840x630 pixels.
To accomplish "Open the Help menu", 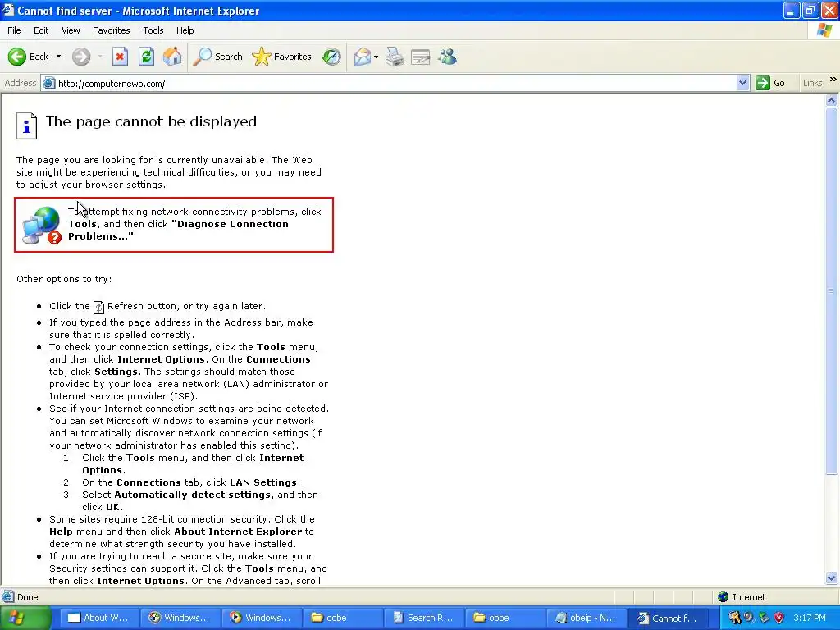I will [185, 30].
